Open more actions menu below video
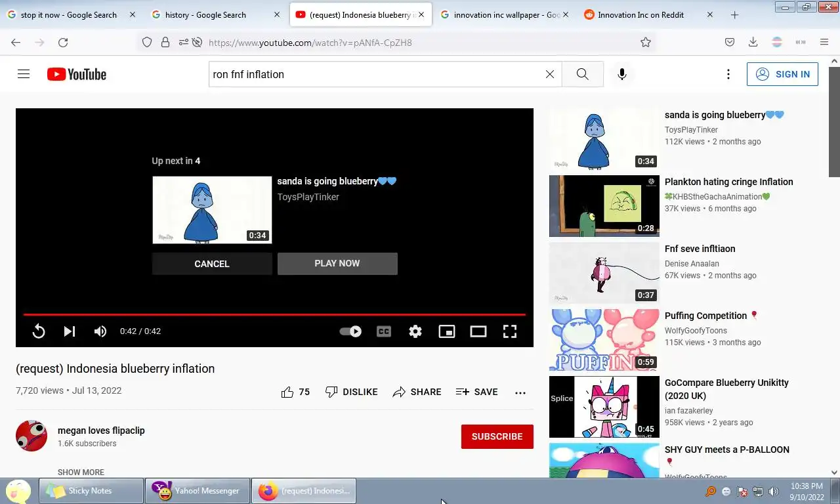Image resolution: width=840 pixels, height=504 pixels. pyautogui.click(x=520, y=392)
